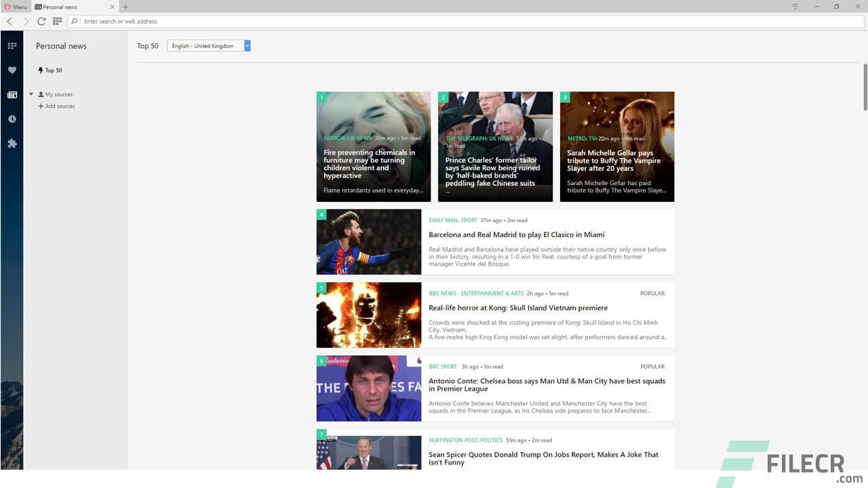Image resolution: width=868 pixels, height=488 pixels.
Task: Open History using the clock icon
Action: point(12,119)
